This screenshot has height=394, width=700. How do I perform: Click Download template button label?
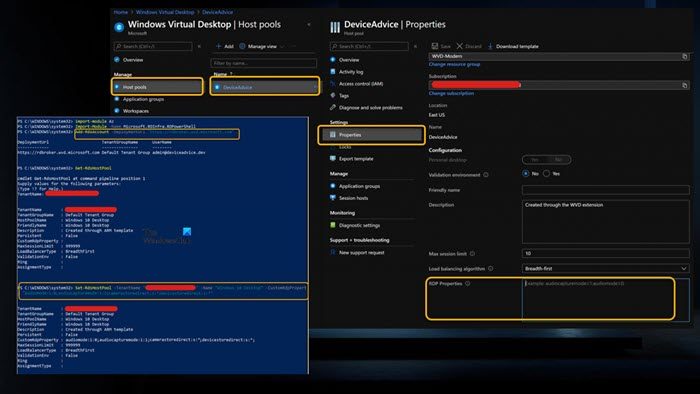[517, 46]
